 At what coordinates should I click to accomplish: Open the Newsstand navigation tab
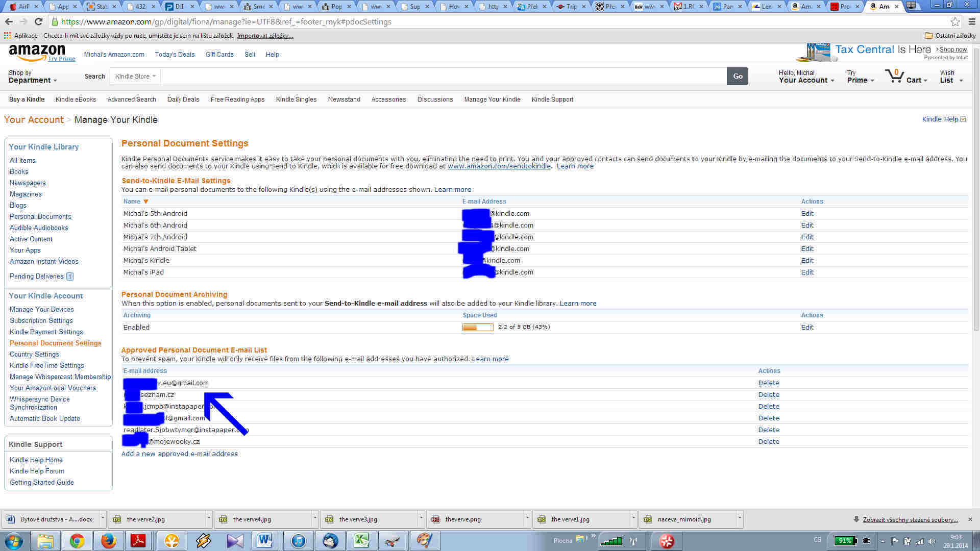[x=344, y=99]
